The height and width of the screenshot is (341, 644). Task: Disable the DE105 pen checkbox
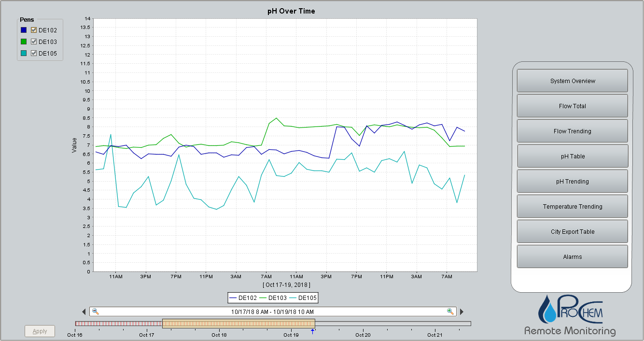click(34, 53)
